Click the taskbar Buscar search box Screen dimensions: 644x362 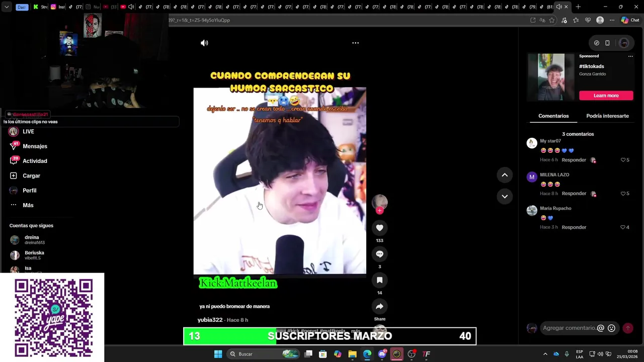[x=263, y=354]
